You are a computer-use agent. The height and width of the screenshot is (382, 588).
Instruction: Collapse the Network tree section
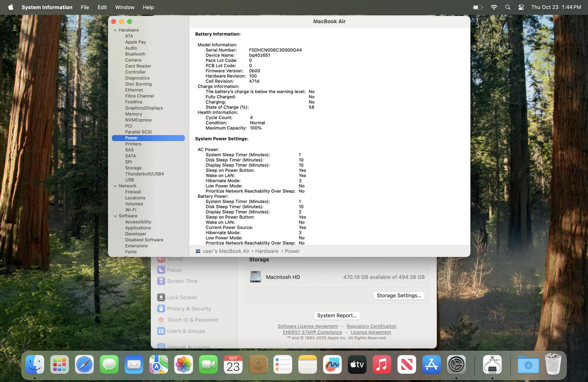tap(115, 186)
